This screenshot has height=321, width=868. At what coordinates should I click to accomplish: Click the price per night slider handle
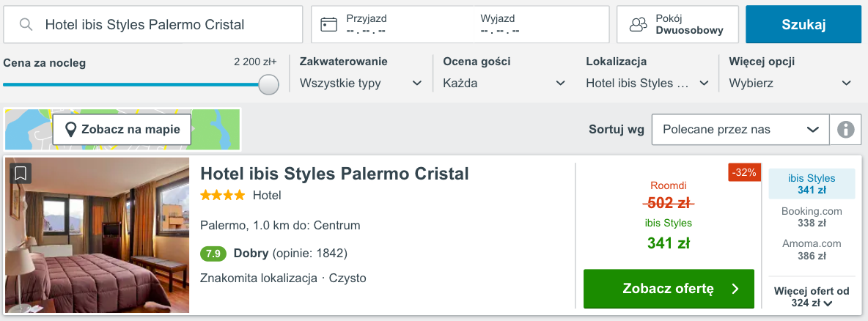pos(268,85)
